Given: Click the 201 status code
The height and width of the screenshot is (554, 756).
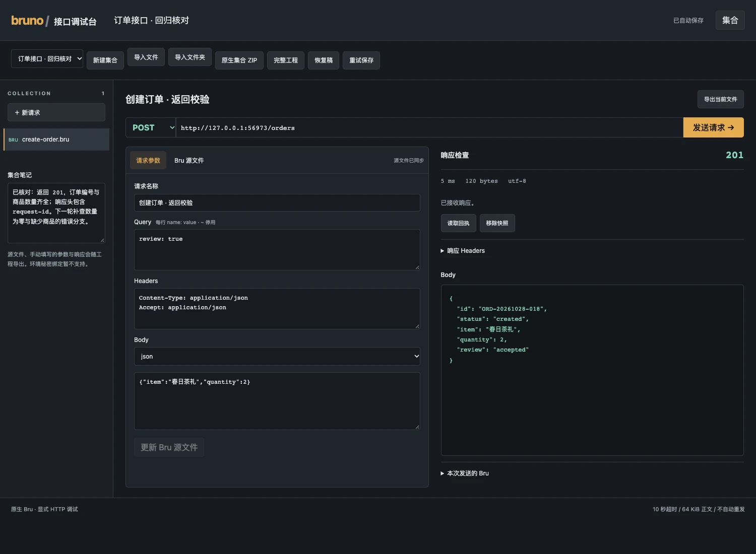Looking at the screenshot, I should (734, 155).
